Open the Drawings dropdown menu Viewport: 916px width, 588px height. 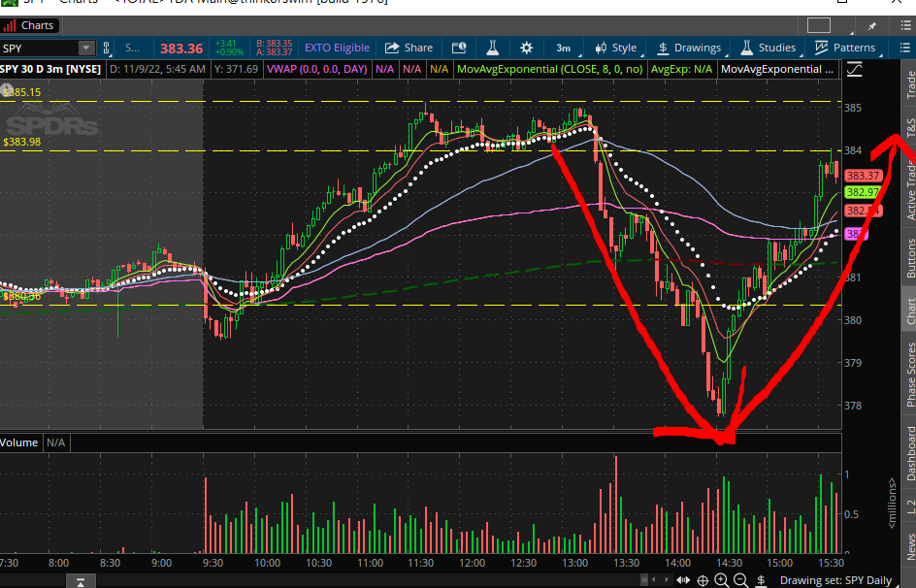pos(690,48)
